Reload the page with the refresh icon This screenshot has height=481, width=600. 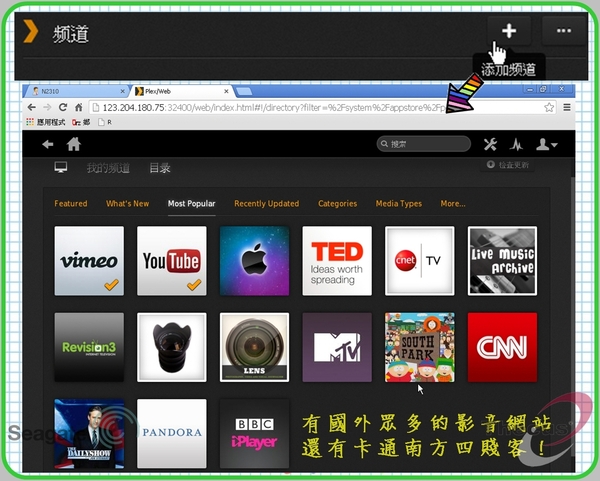tap(63, 107)
